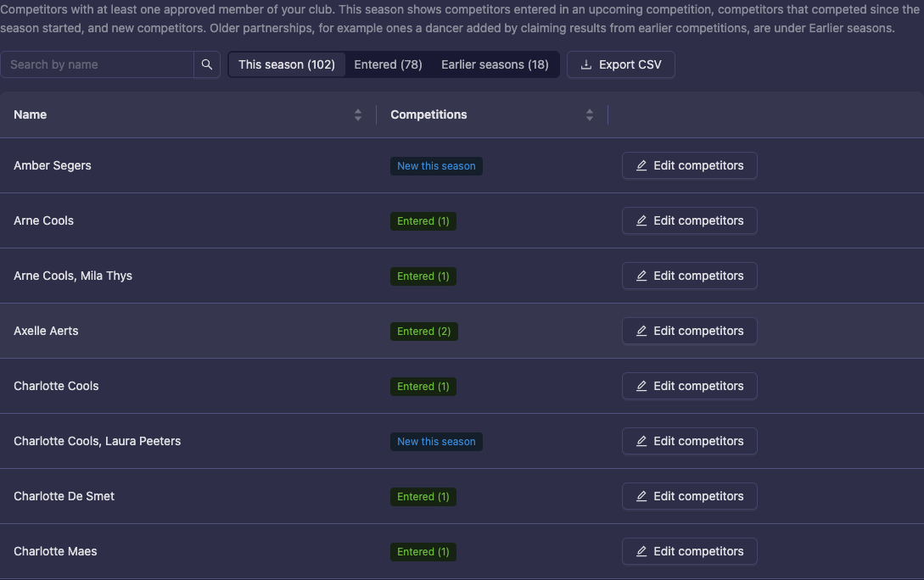Screen dimensions: 924x580
Task: Edit competitors for Charlotte Maes
Action: click(x=690, y=552)
